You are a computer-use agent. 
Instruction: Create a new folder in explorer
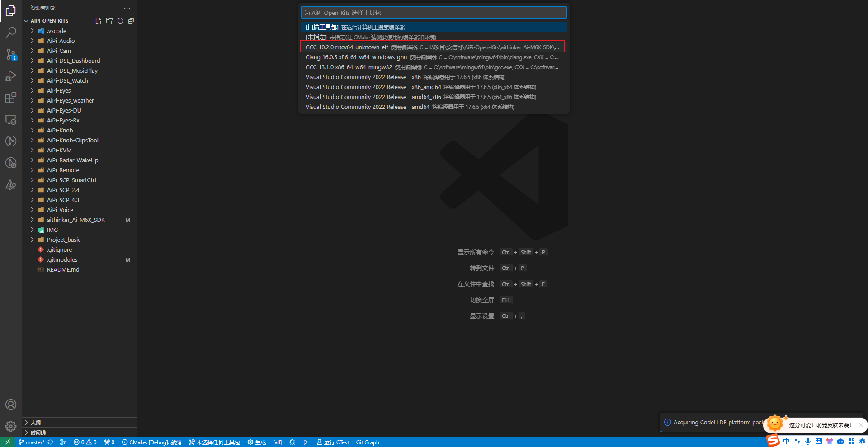109,21
